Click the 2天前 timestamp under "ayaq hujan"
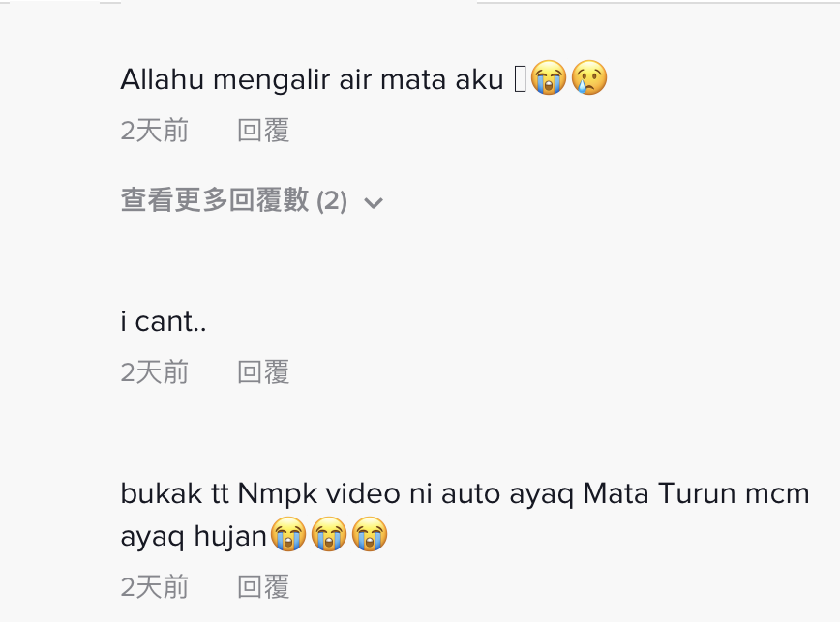The width and height of the screenshot is (840, 622). (x=154, y=586)
